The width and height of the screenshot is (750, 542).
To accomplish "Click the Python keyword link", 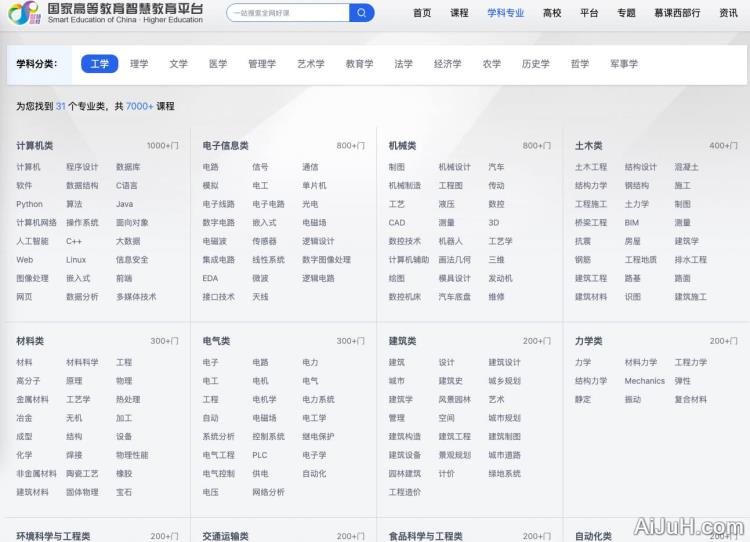I will (x=29, y=204).
